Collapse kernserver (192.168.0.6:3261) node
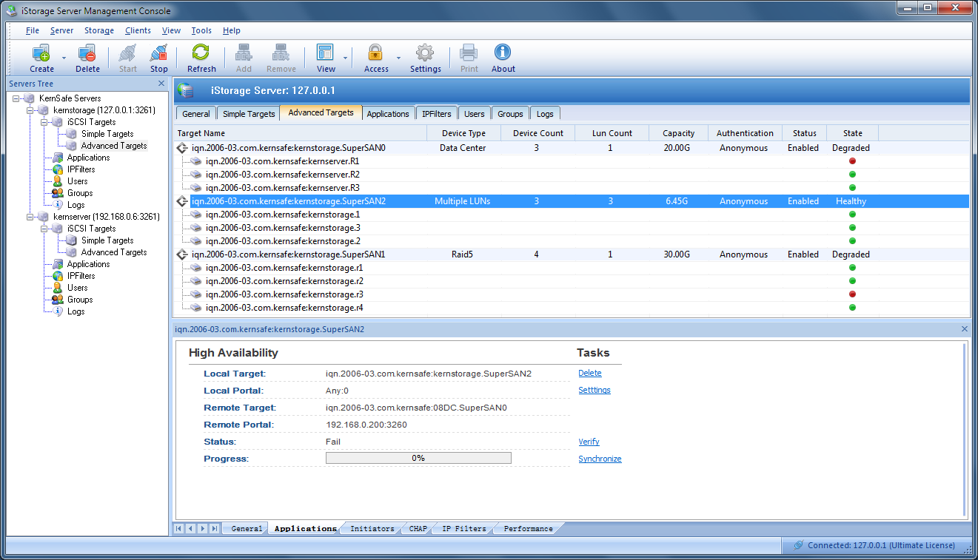The width and height of the screenshot is (978, 560). click(x=30, y=217)
